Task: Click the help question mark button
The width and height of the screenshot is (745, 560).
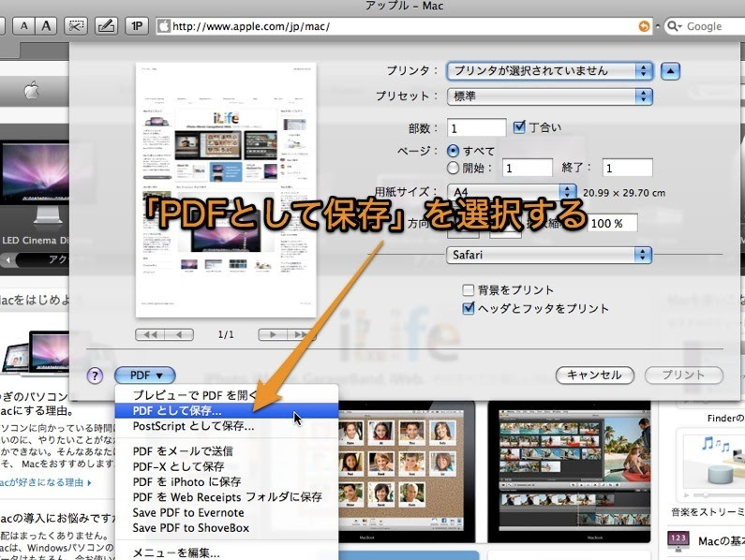Action: 95,376
